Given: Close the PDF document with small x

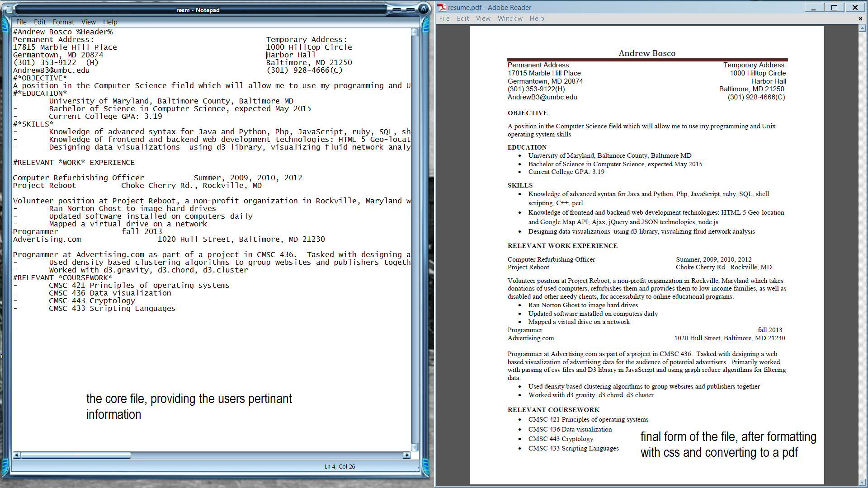Looking at the screenshot, I should coord(860,19).
